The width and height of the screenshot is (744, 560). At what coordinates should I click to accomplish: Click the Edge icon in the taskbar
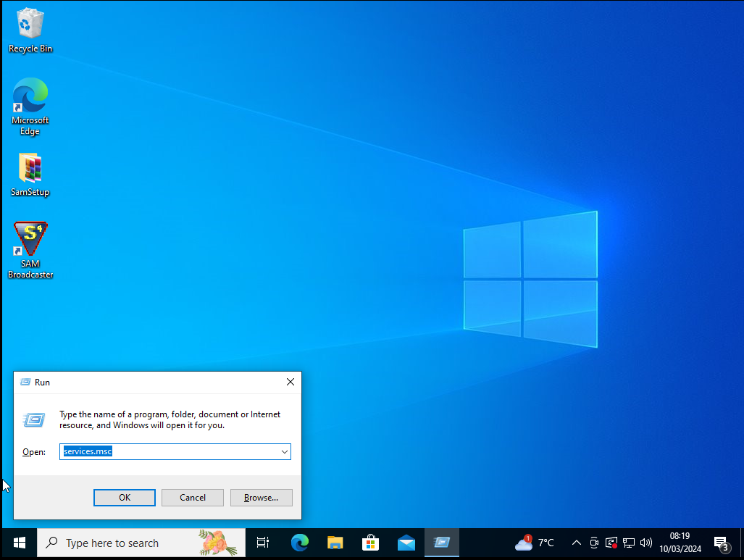pyautogui.click(x=299, y=543)
